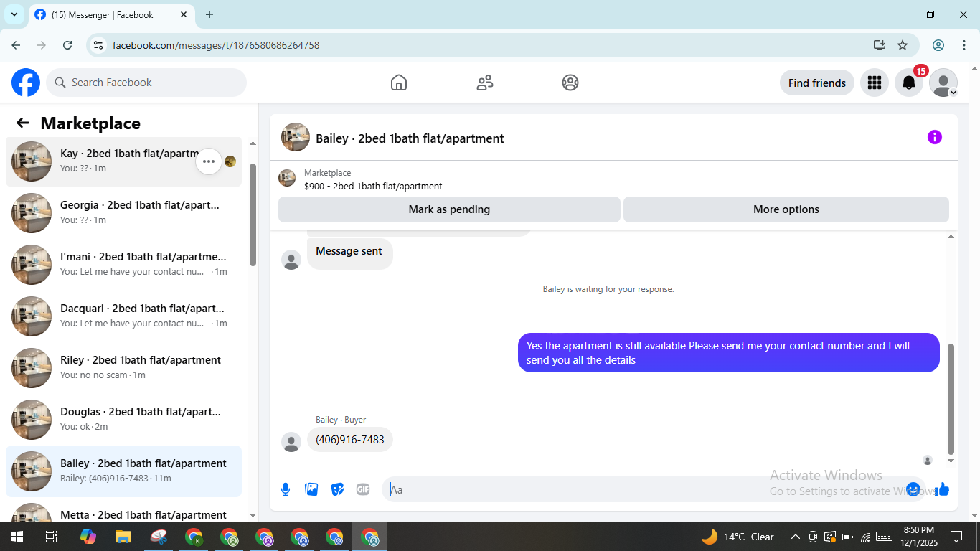
Task: Send a thumbs-up like
Action: click(x=942, y=489)
